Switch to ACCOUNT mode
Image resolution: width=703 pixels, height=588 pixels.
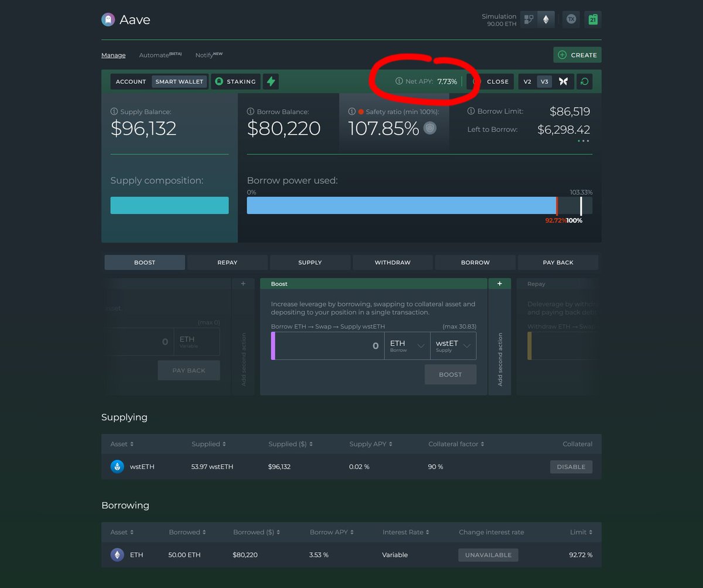131,81
